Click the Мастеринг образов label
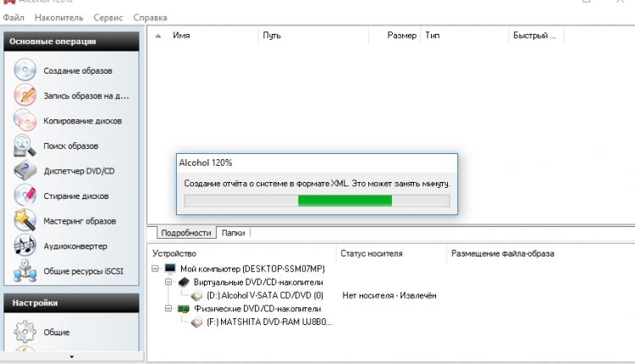Viewport: 635px width, 364px height. (80, 221)
